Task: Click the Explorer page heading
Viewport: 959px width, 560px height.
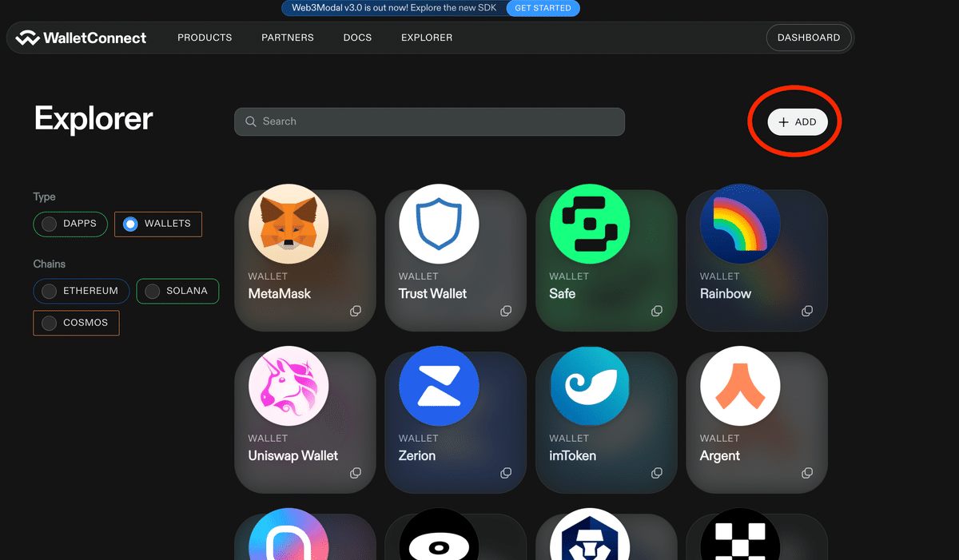Action: point(94,119)
